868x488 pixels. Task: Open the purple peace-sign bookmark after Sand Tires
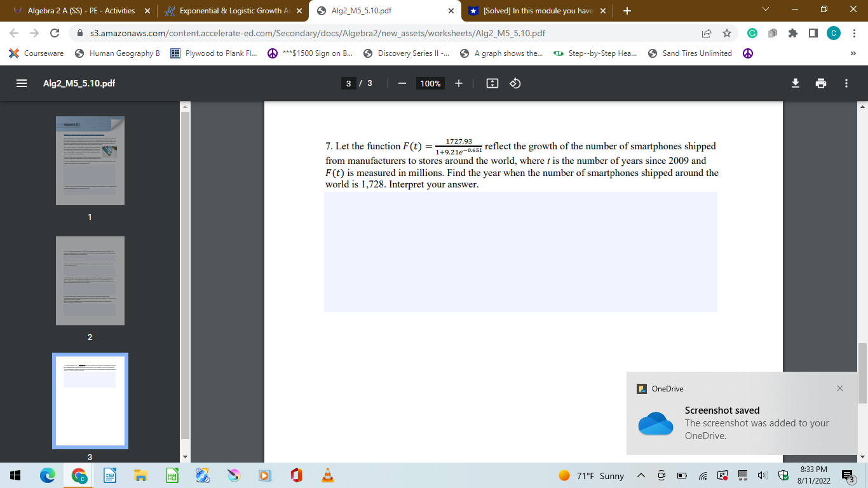pos(748,53)
